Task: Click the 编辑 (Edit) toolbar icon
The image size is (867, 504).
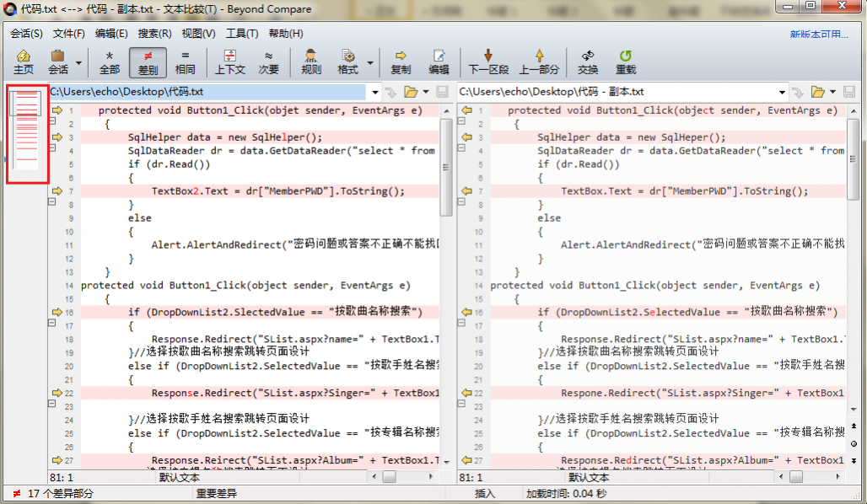Action: [439, 62]
